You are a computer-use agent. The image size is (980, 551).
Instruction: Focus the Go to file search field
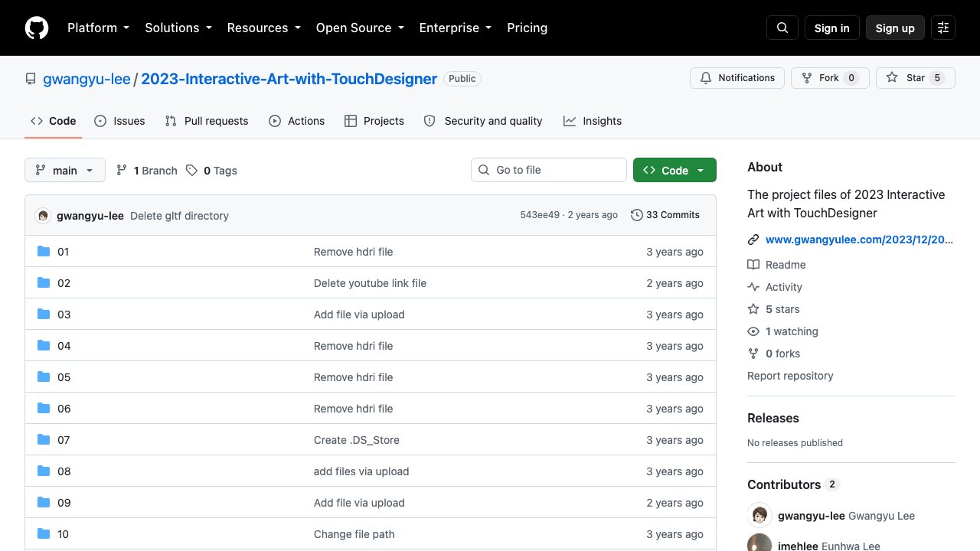tap(549, 171)
